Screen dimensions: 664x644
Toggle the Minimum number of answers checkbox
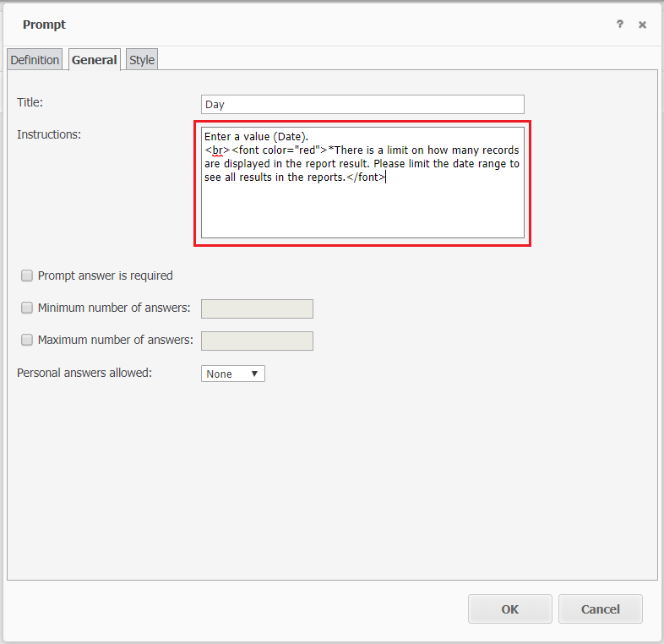coord(27,308)
